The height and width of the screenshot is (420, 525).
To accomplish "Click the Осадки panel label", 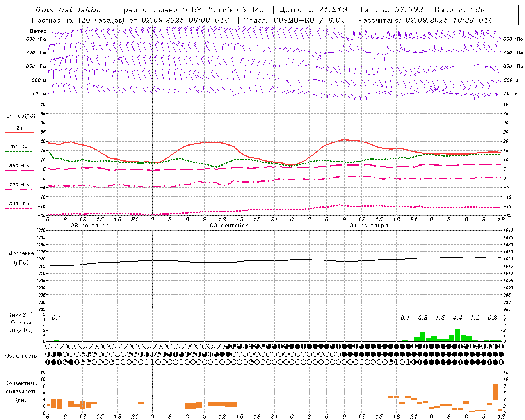I will tap(21, 322).
